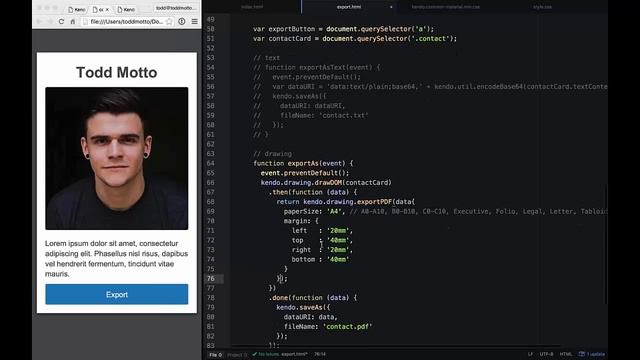Click Todd Motto's portrait photo
640x360 pixels.
click(x=117, y=158)
